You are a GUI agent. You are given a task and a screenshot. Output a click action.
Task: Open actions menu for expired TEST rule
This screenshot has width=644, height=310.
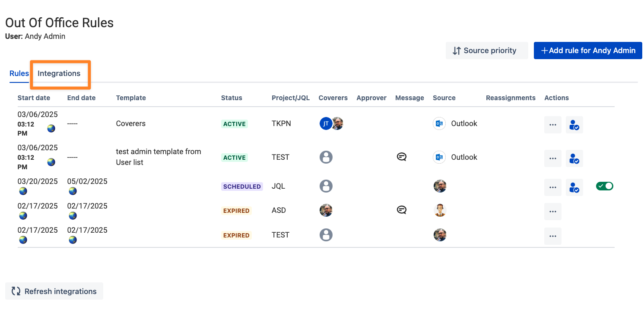click(553, 236)
